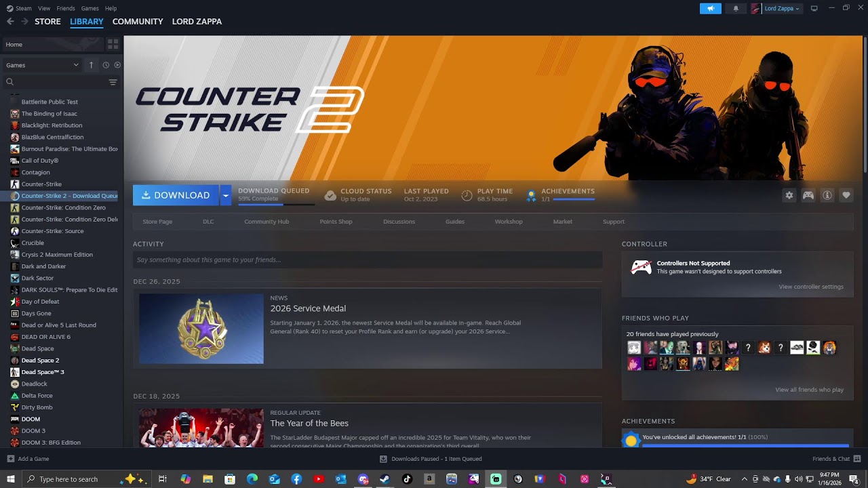This screenshot has height=488, width=868.
Task: Open the Guides tab
Action: pos(455,222)
